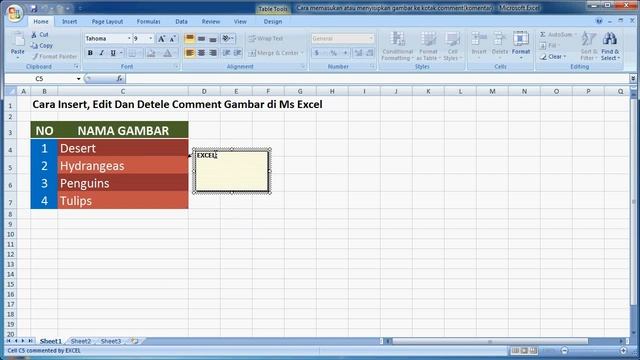Save workbook from Quick Access toolbar
640x360 pixels.
click(33, 8)
